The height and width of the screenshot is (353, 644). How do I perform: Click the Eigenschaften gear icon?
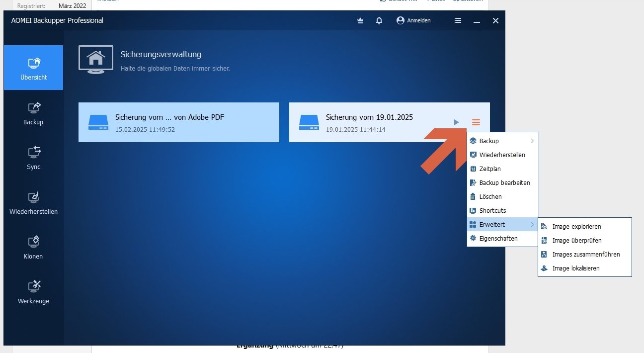click(473, 239)
